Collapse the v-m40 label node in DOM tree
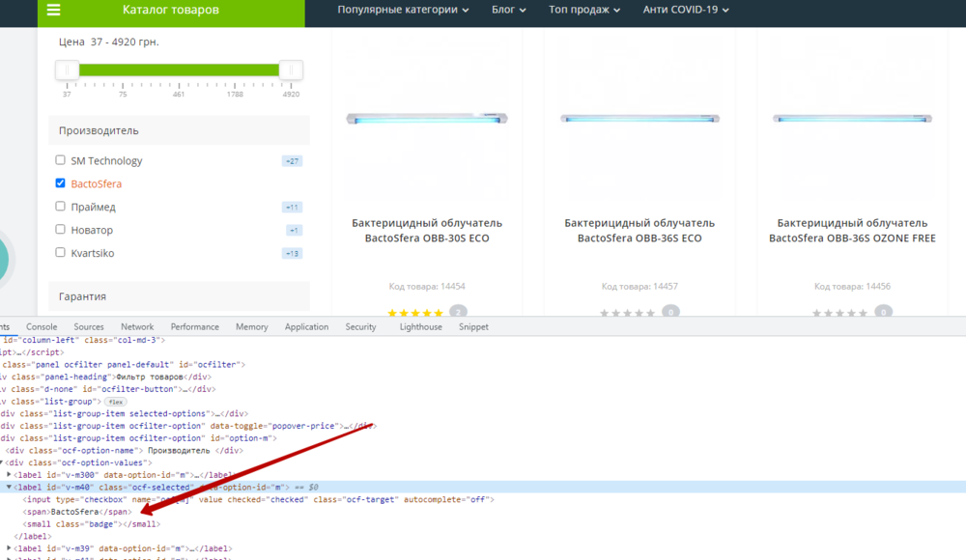Screen dimensions: 966x560 click(10, 487)
